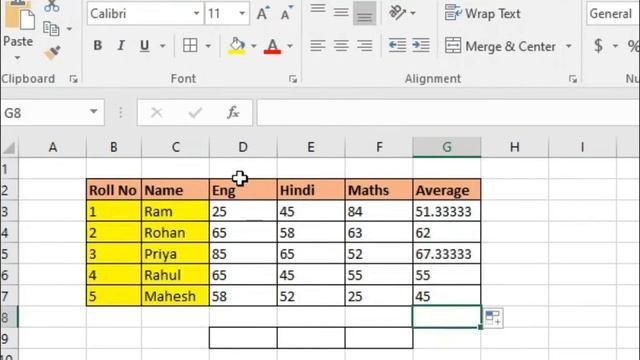Select the cell containing Rohan
The width and height of the screenshot is (640, 360).
click(x=175, y=233)
